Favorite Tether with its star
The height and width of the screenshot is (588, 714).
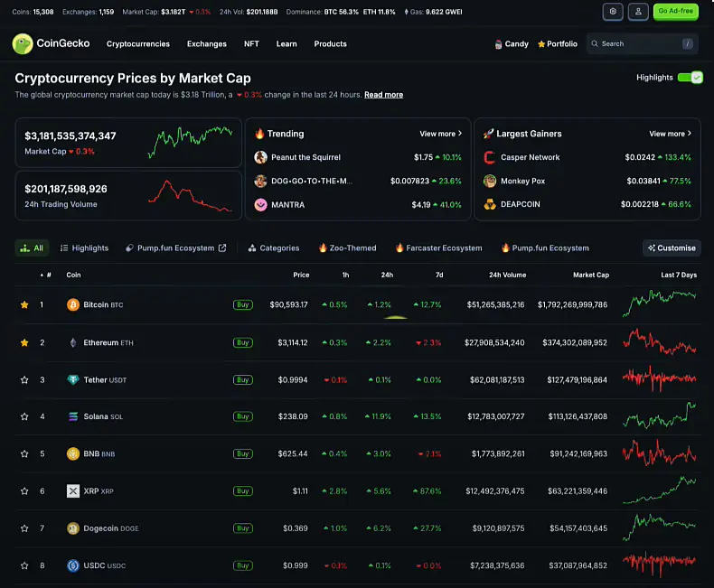click(x=24, y=379)
